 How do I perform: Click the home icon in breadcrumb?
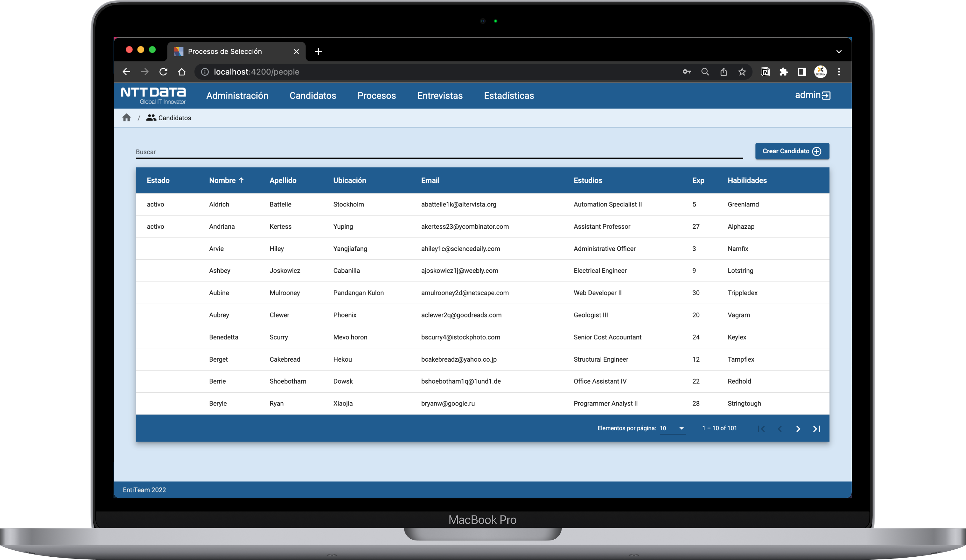(127, 118)
